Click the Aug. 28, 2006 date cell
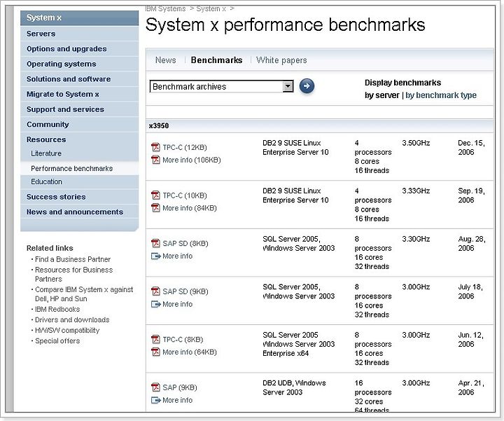 472,244
